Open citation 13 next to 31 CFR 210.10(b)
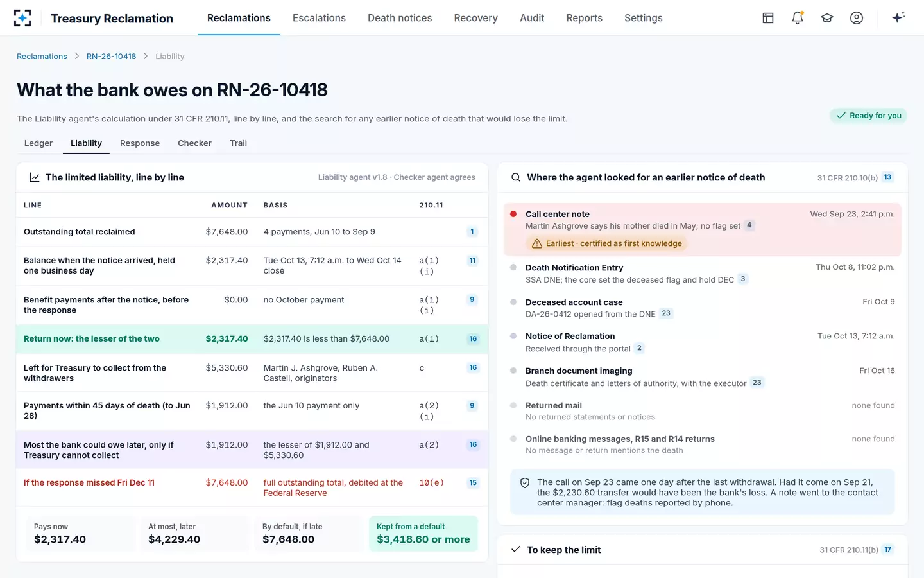Image resolution: width=924 pixels, height=578 pixels. pyautogui.click(x=887, y=177)
